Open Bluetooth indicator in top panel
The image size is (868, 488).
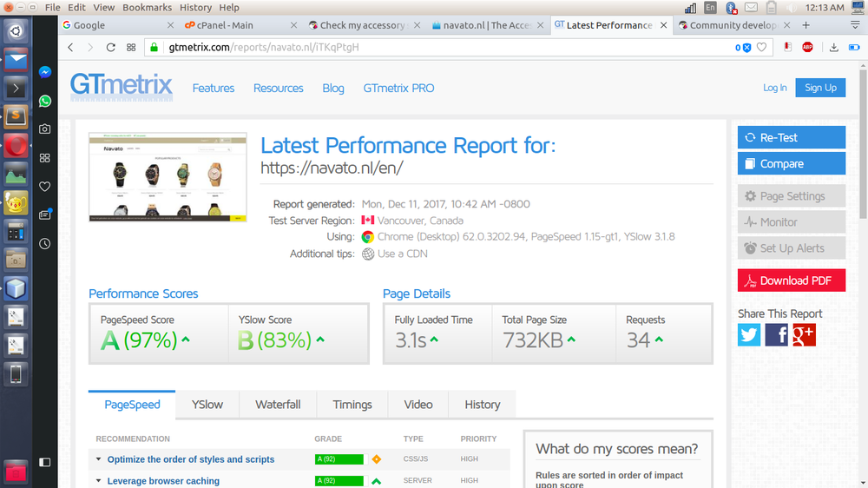731,8
